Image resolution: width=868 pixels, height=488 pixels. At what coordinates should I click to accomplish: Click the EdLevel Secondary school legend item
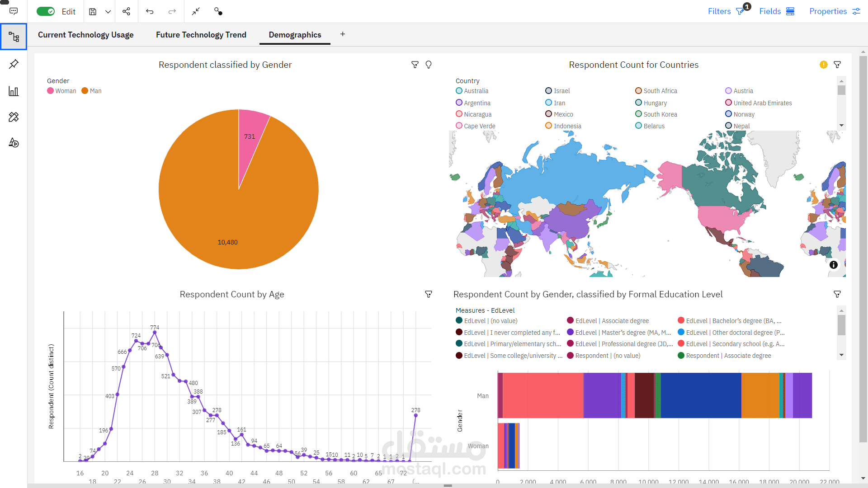click(x=731, y=344)
